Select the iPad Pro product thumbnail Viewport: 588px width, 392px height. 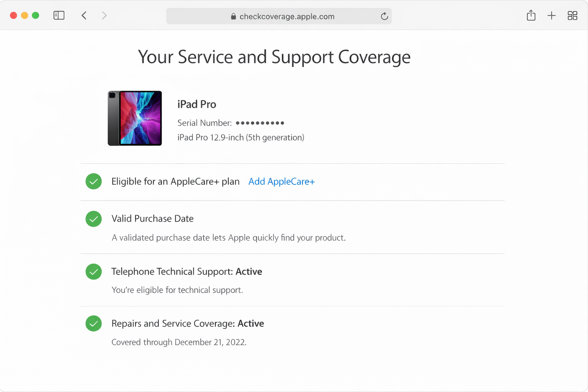click(x=134, y=118)
